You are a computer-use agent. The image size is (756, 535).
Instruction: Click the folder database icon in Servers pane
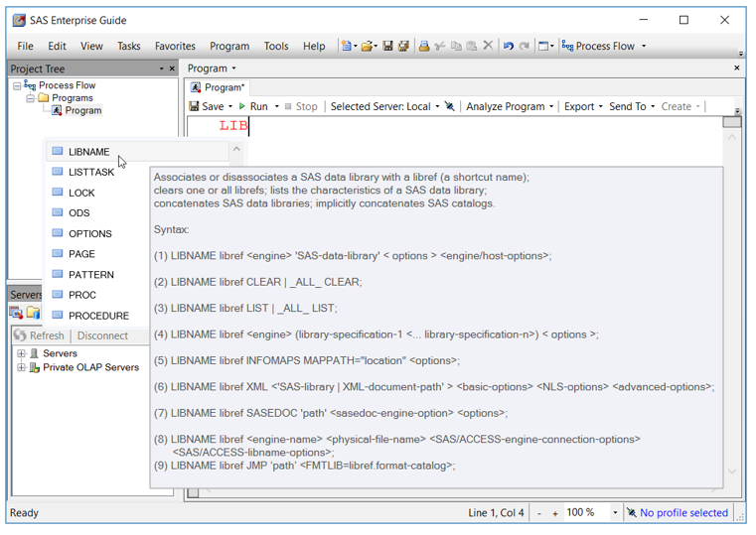33,313
